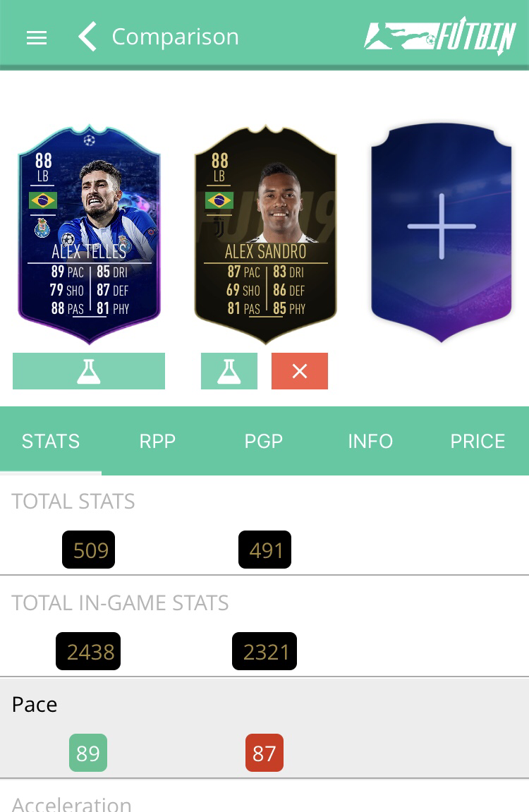Click the red 87 pace value

[x=264, y=753]
